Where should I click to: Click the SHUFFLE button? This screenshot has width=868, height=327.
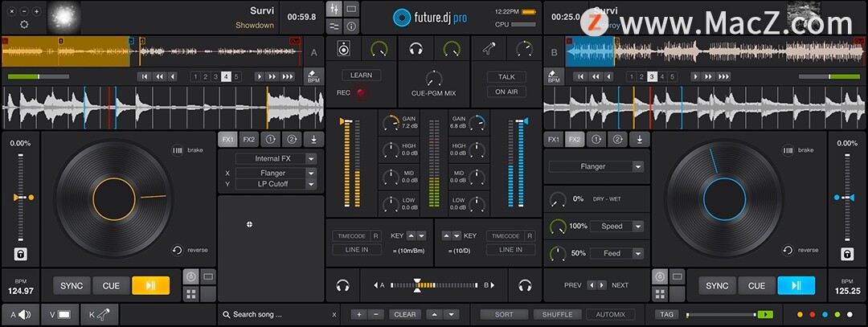pos(557,314)
